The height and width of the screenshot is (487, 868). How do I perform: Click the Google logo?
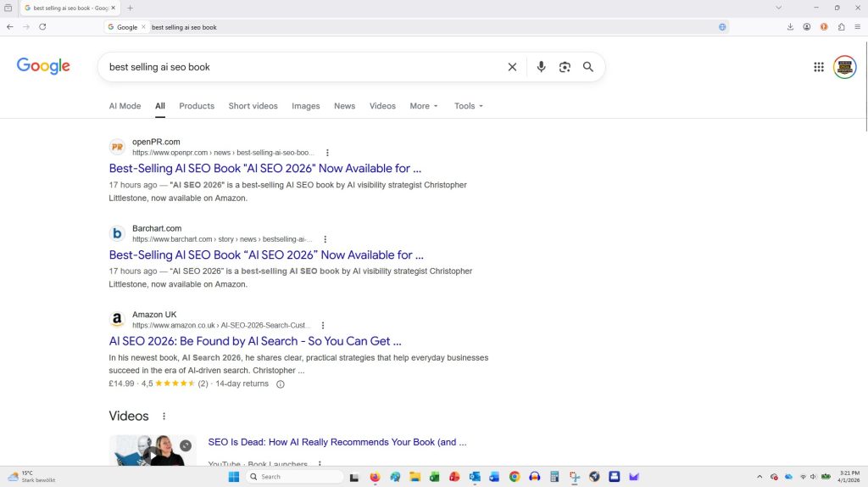pos(43,66)
